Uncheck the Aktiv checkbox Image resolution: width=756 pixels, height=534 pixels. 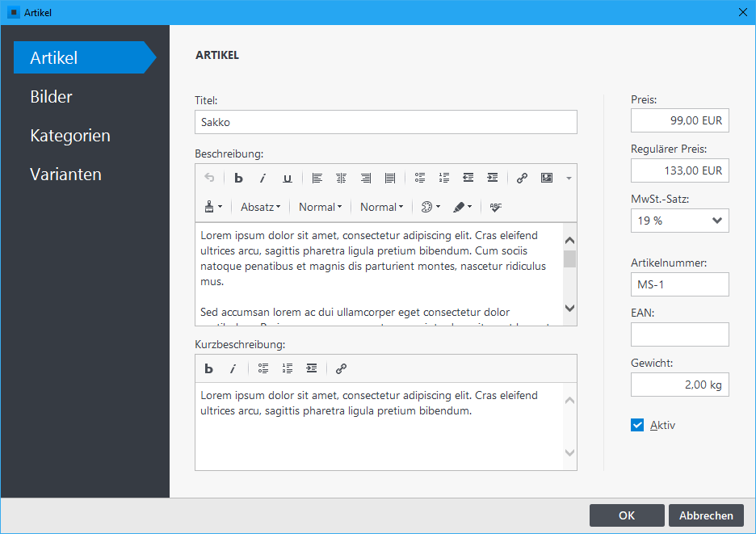(x=637, y=425)
